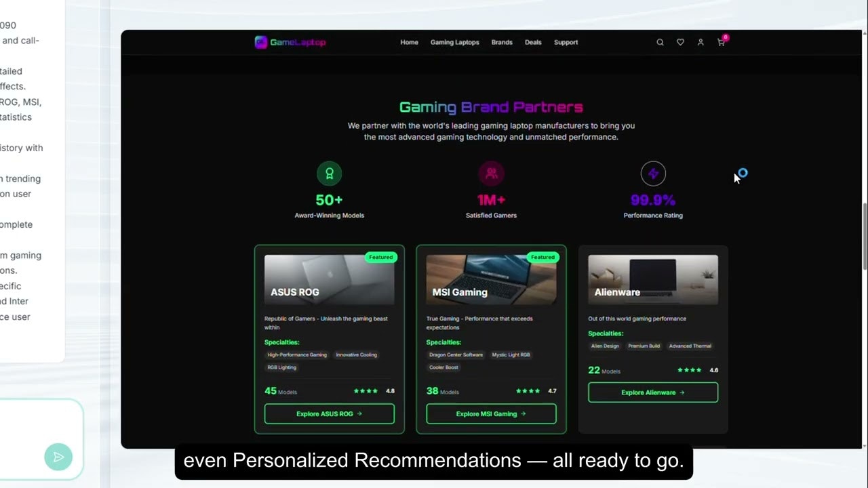Screen dimensions: 868x488
Task: Click Featured badge on MSI Gaming card
Action: click(x=542, y=257)
